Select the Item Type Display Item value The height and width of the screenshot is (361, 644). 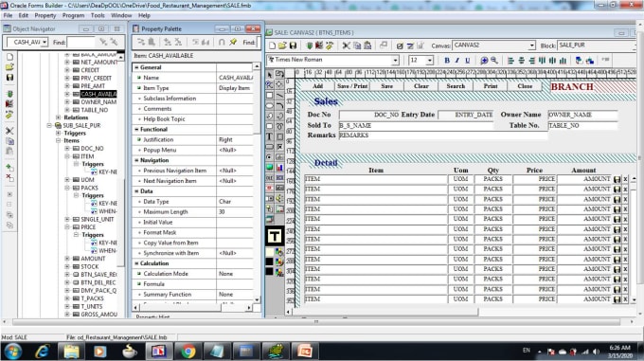coord(235,88)
